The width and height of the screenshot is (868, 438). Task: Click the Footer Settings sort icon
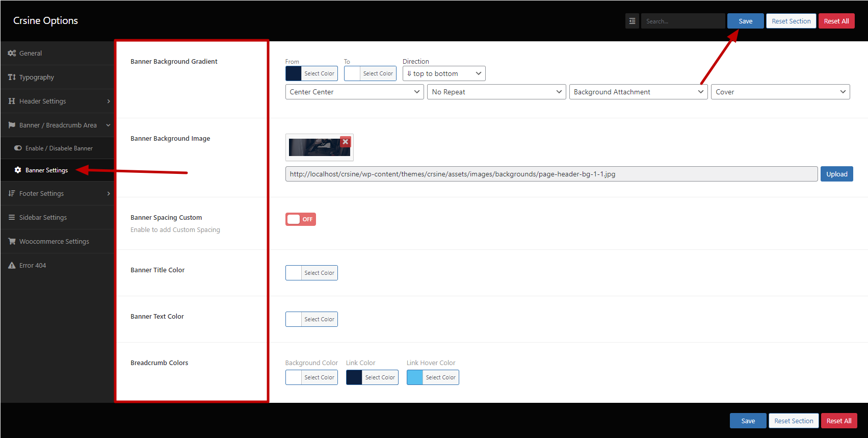click(x=12, y=193)
